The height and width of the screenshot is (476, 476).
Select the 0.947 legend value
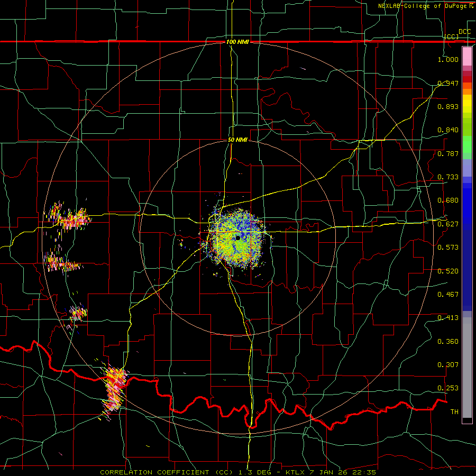(x=448, y=83)
